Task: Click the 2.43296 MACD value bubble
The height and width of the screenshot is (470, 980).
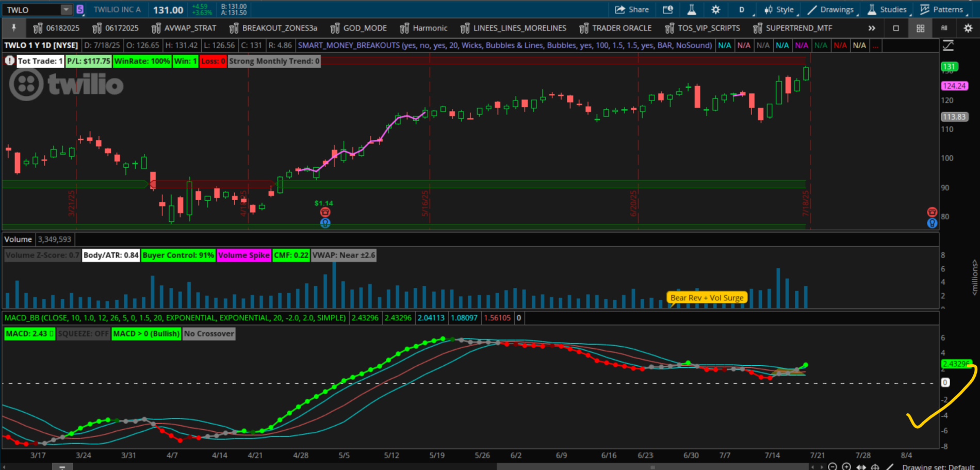Action: pyautogui.click(x=956, y=364)
